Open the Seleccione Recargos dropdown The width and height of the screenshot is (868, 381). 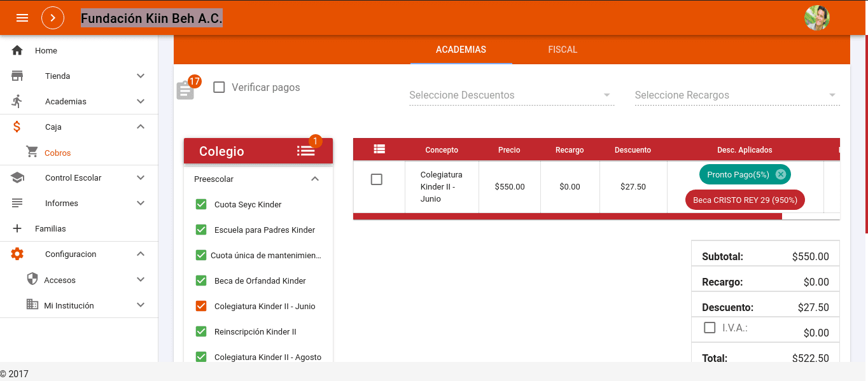click(x=738, y=95)
